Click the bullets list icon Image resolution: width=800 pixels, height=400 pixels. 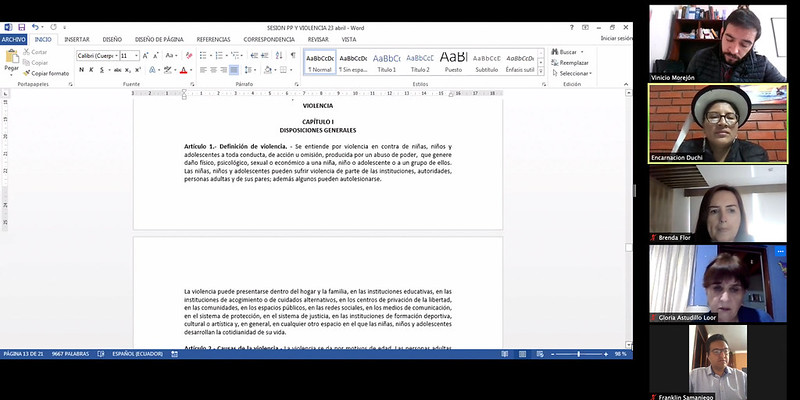[x=203, y=55]
